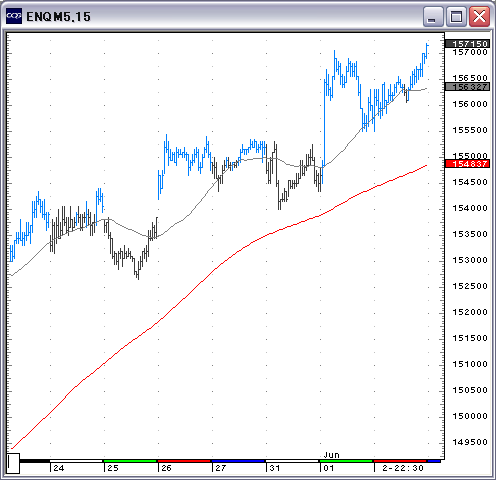Click the green session bar above 25

point(130,461)
